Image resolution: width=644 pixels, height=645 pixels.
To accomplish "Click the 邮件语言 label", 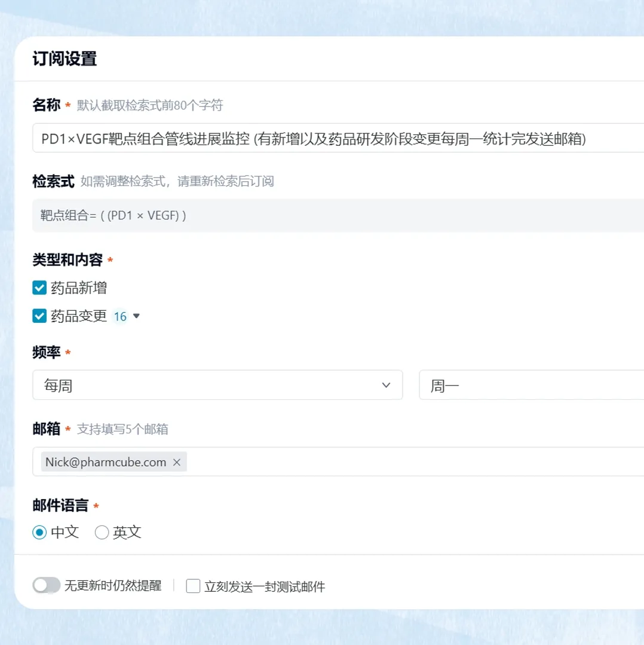I will (x=60, y=505).
